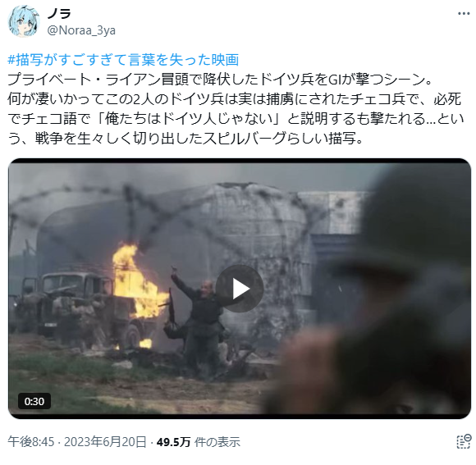Image resolution: width=476 pixels, height=465 pixels.
Task: Click the 2023年6月20日 date text
Action: [105, 442]
